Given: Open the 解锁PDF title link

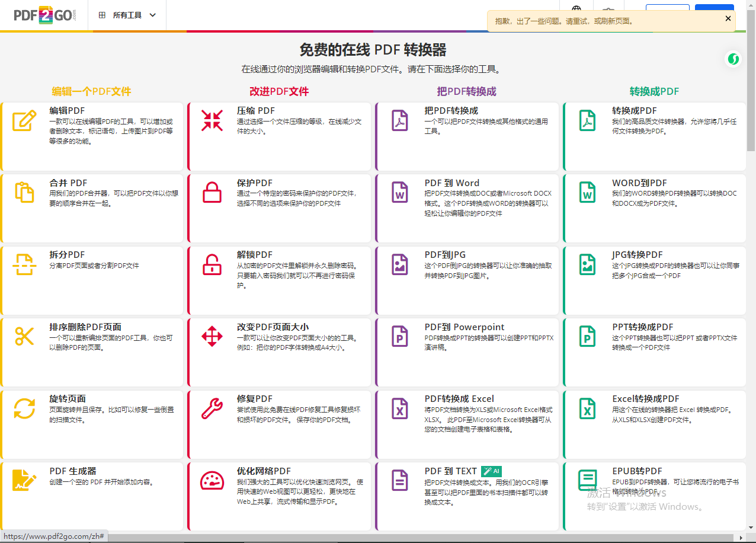Looking at the screenshot, I should click(x=255, y=255).
